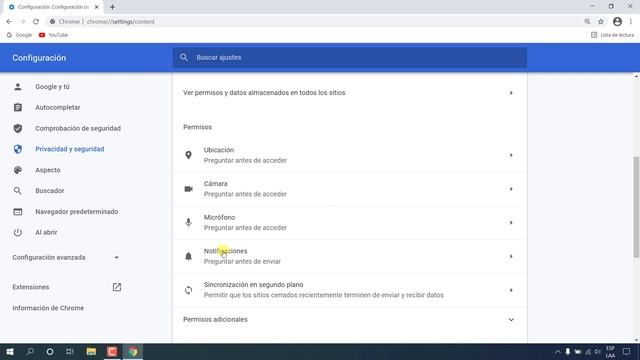The width and height of the screenshot is (640, 360).
Task: Open Buscador settings section
Action: pos(49,191)
